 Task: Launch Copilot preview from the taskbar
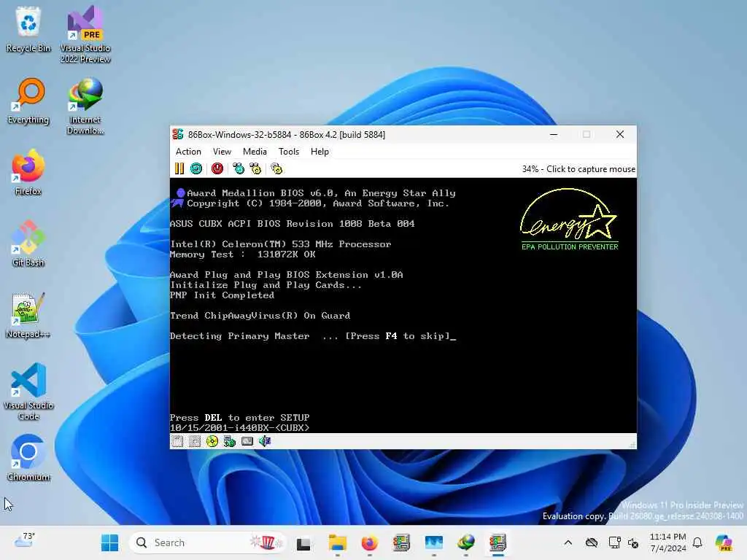coord(724,542)
